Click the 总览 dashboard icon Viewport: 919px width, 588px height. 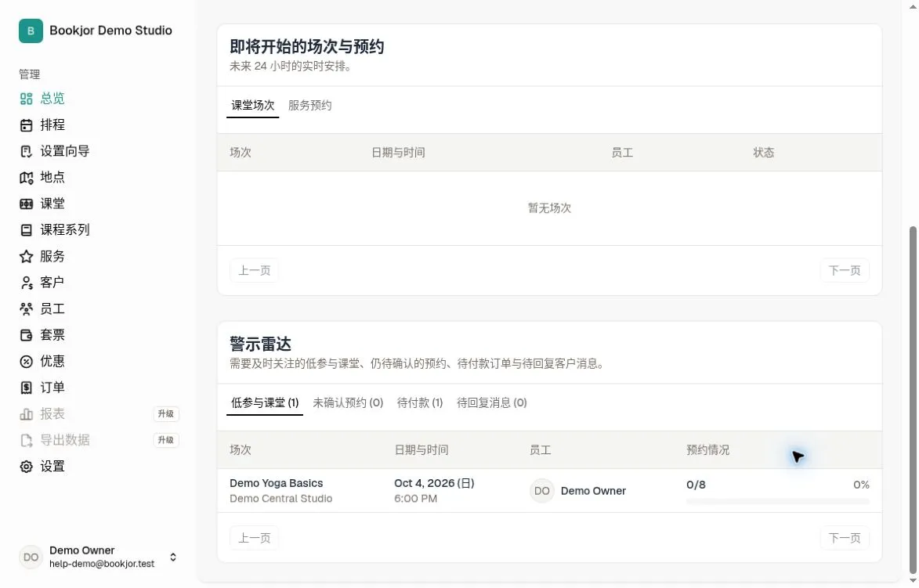27,99
